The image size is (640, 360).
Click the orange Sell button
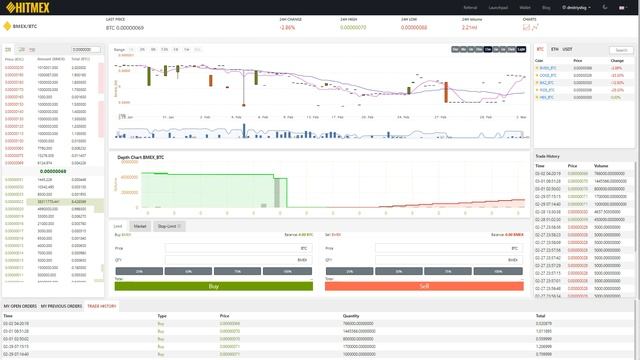[x=424, y=286]
